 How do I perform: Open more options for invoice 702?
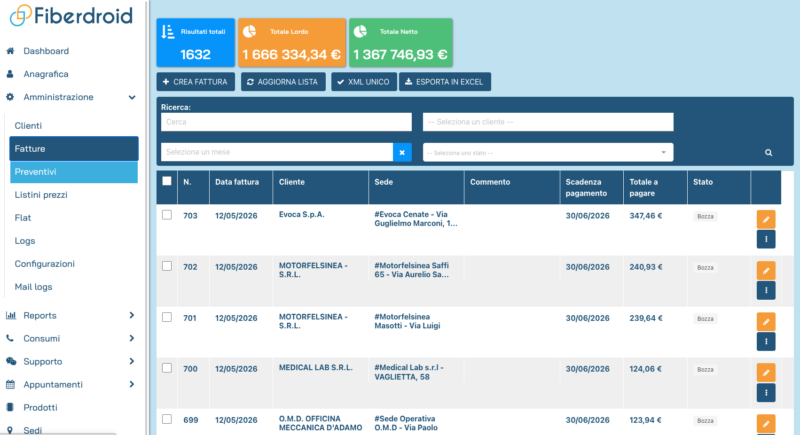click(x=766, y=290)
